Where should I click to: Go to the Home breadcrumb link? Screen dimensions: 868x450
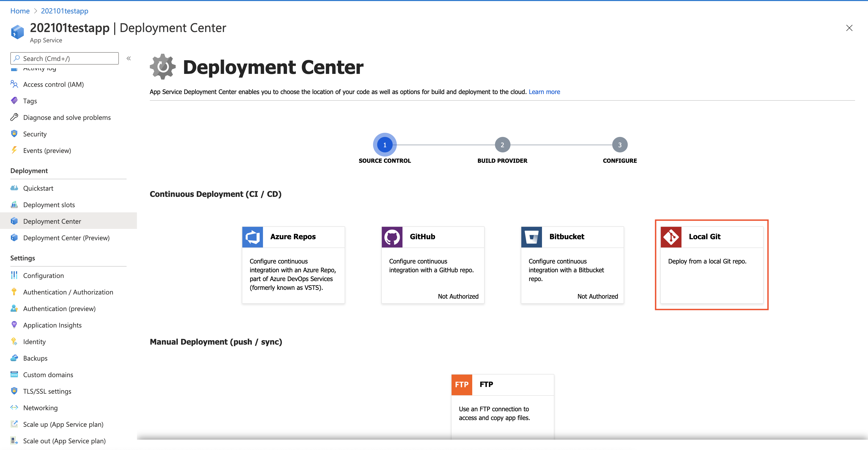point(20,11)
